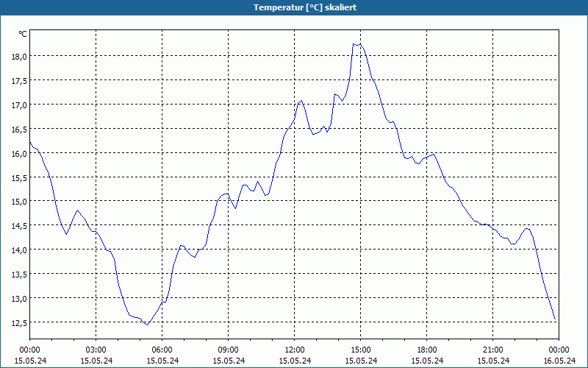Select the 21:00 time label
The width and height of the screenshot is (588, 368).
tap(492, 350)
